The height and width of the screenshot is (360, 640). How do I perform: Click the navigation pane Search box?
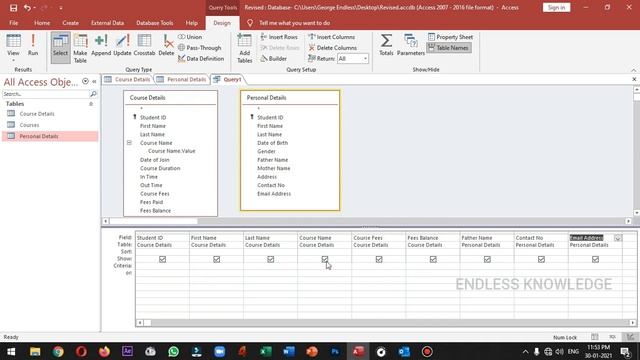[x=46, y=94]
